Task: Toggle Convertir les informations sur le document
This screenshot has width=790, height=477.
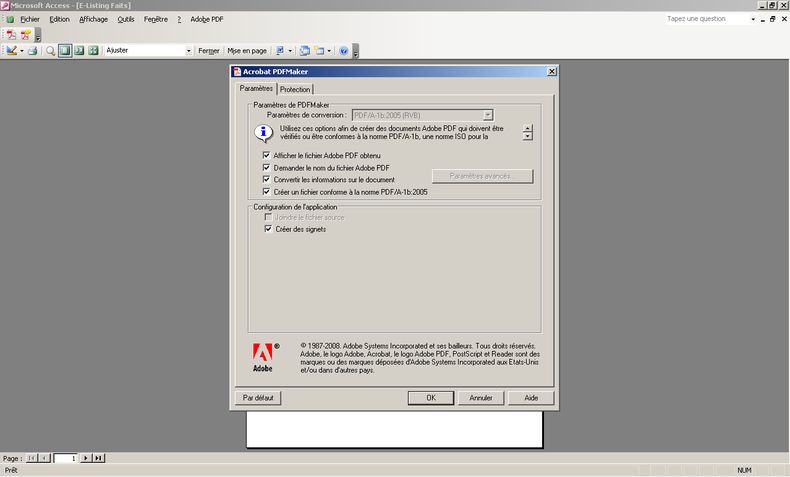Action: (267, 179)
